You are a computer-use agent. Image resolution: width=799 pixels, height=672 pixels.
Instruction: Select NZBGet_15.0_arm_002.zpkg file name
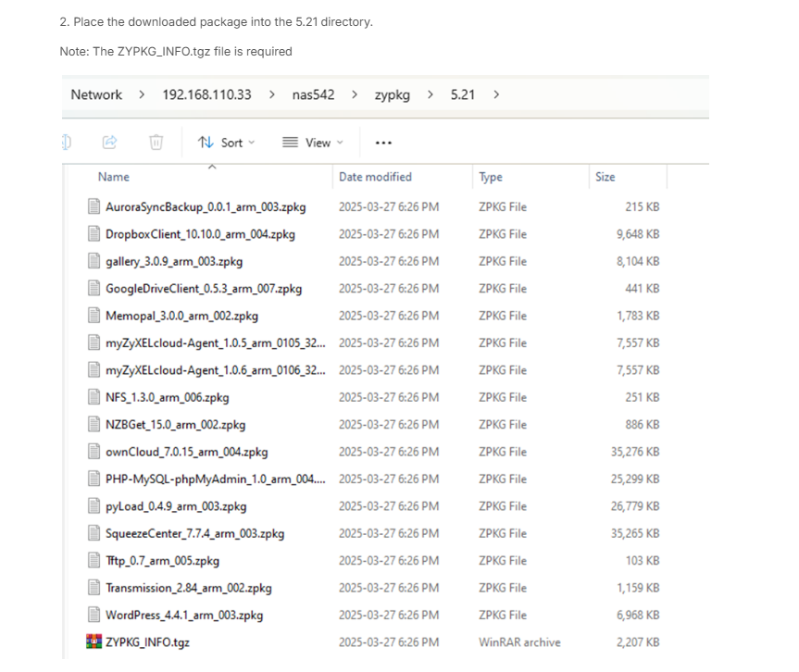click(176, 425)
